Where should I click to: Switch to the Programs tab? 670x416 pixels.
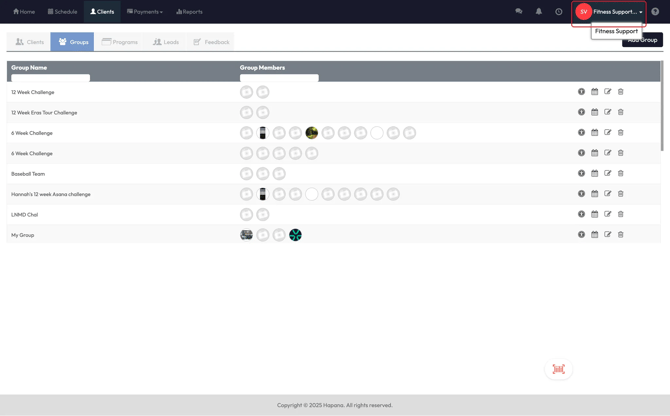point(120,42)
